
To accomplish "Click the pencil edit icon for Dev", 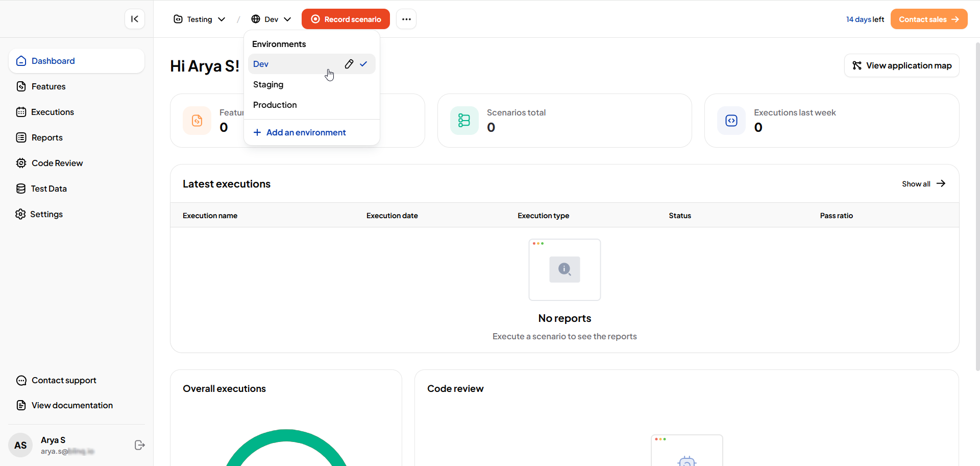I will pos(349,64).
